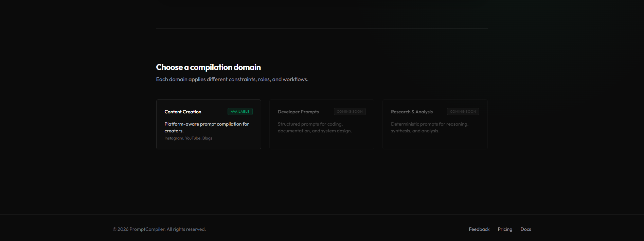The height and width of the screenshot is (241, 644).
Task: Click the horizontal divider above the heading
Action: 322,29
